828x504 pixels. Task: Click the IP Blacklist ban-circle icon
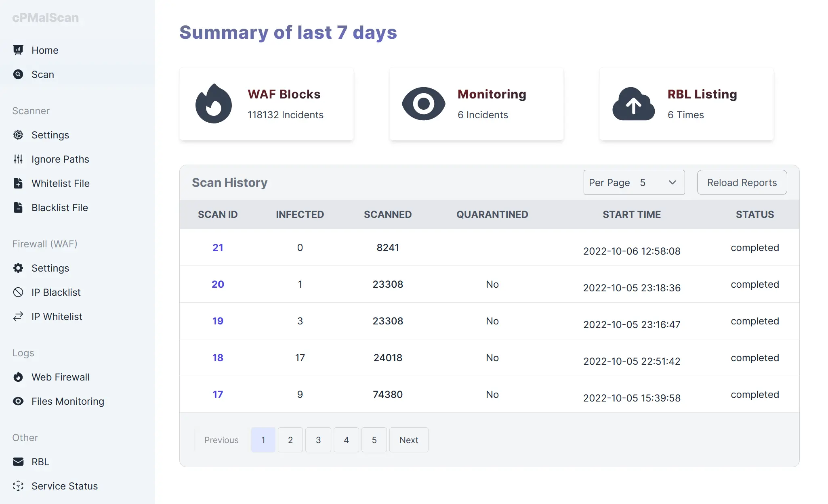click(18, 292)
